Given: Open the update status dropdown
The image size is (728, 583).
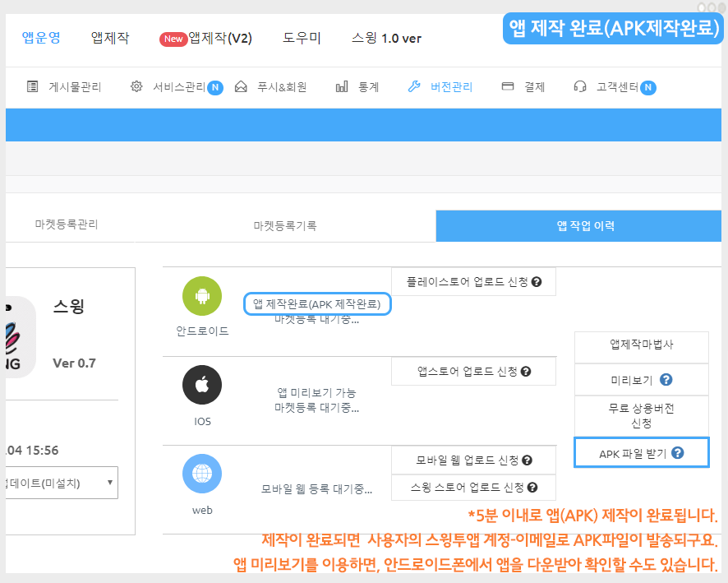Looking at the screenshot, I should click(x=62, y=483).
